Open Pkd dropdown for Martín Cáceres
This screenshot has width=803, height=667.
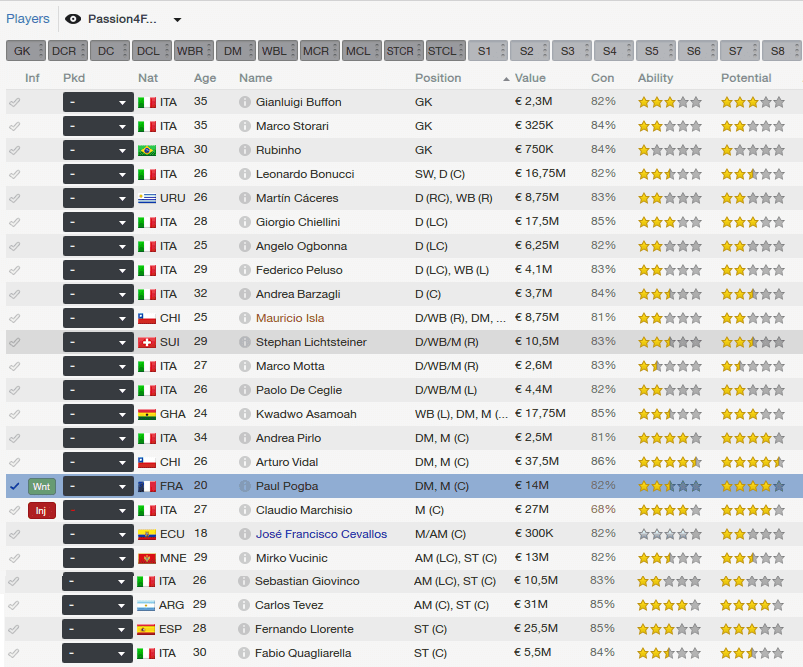click(x=98, y=198)
